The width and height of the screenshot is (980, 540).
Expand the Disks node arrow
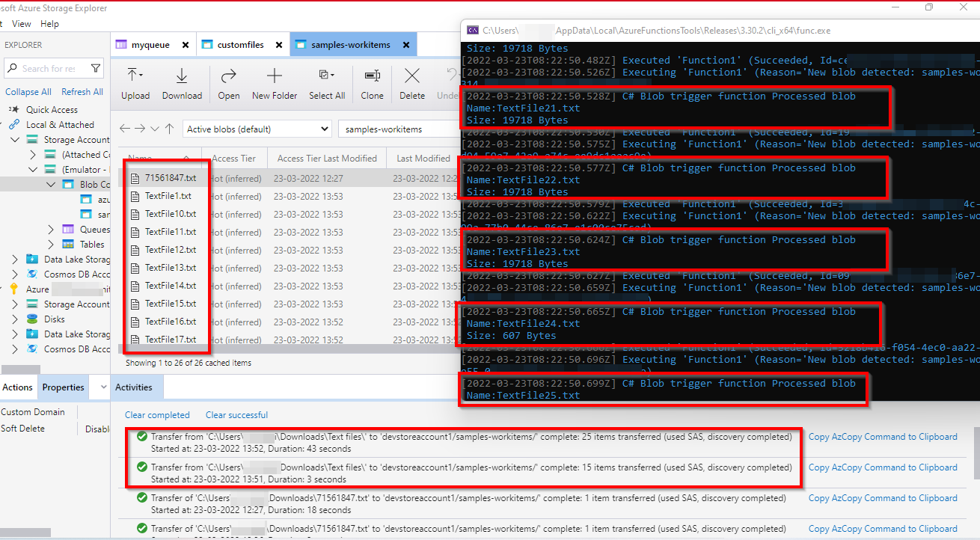(15, 319)
